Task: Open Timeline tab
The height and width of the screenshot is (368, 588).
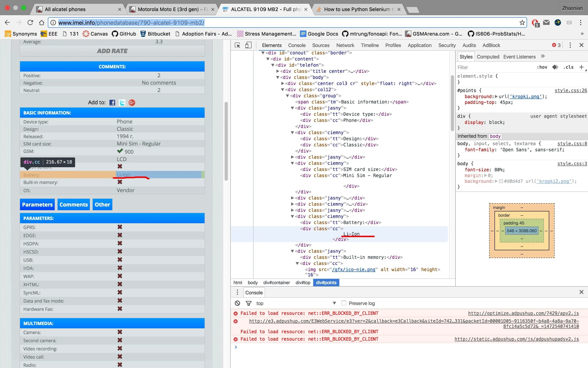Action: [x=370, y=45]
